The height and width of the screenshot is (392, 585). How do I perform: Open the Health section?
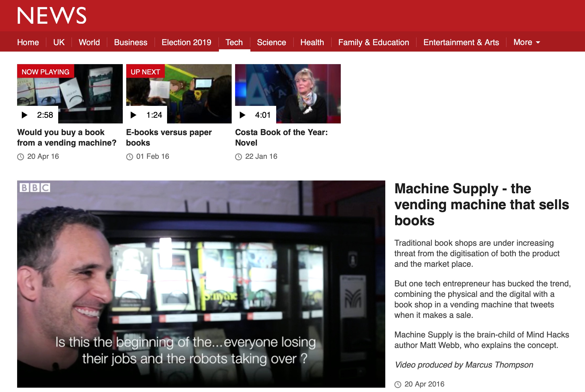point(312,42)
